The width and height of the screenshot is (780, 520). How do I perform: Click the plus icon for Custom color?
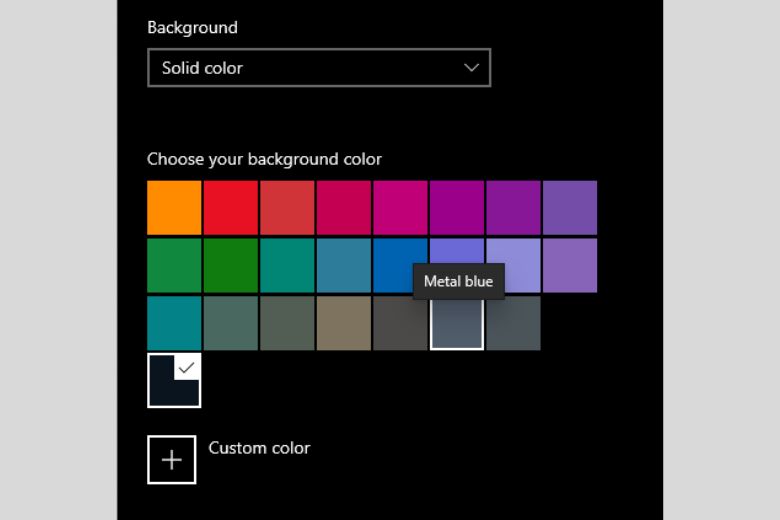(x=172, y=459)
